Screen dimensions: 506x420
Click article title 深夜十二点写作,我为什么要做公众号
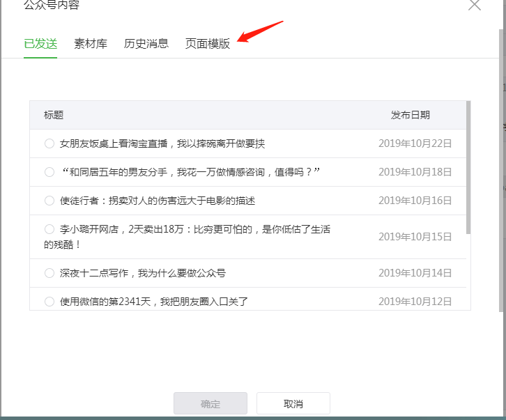pos(143,273)
